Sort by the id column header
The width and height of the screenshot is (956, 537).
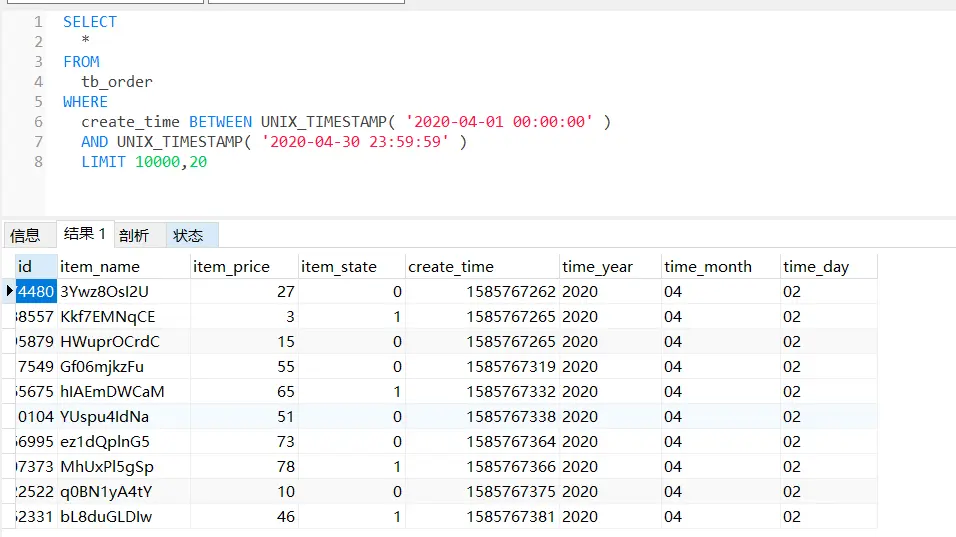(x=36, y=267)
